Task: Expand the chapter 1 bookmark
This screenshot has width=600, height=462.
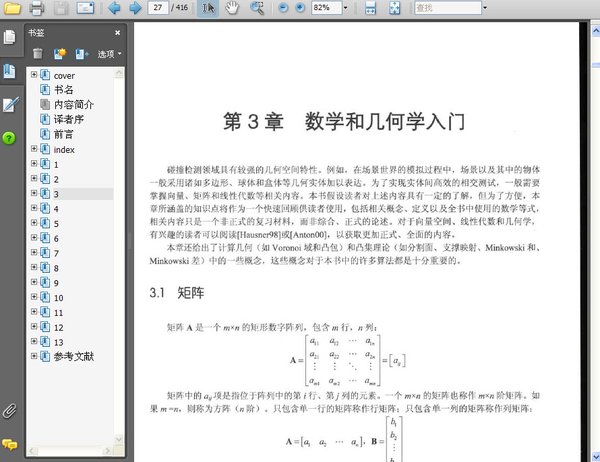Action: (x=34, y=163)
